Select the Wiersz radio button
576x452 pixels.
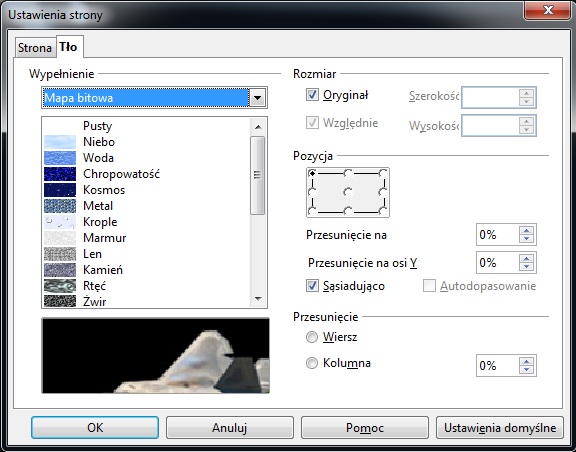pos(312,337)
